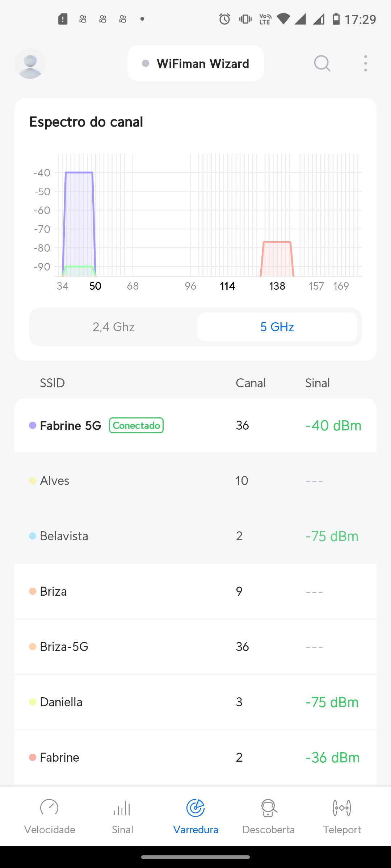
Task: Sort list by Canal column header
Action: [251, 383]
